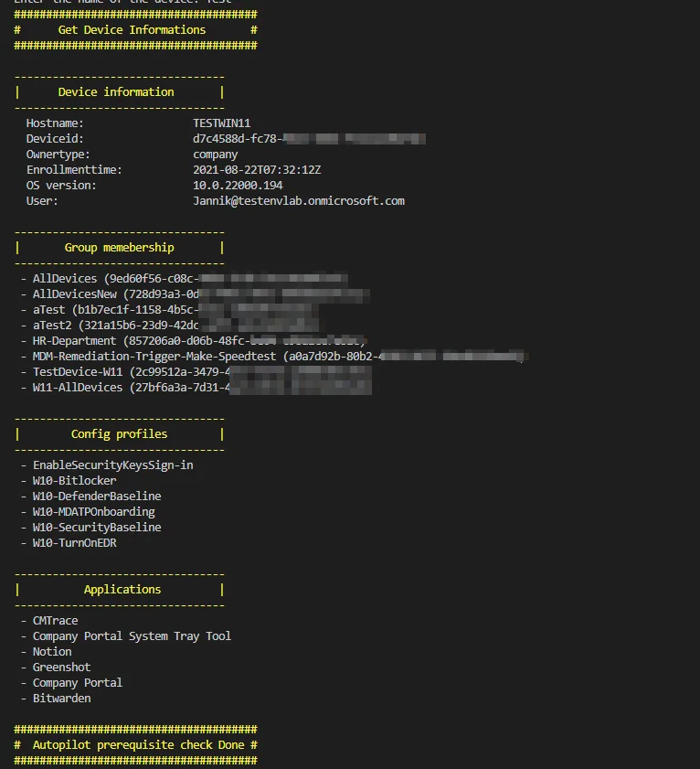Click the W10-Bitlocker profile line
Image resolution: width=700 pixels, height=769 pixels.
point(69,481)
